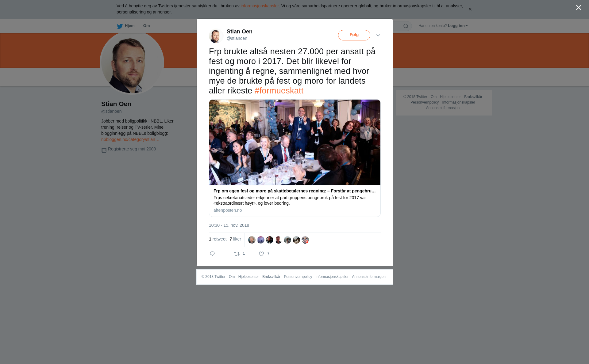Toggle the Følg follow button
Viewport: 589px width, 364px height.
354,35
